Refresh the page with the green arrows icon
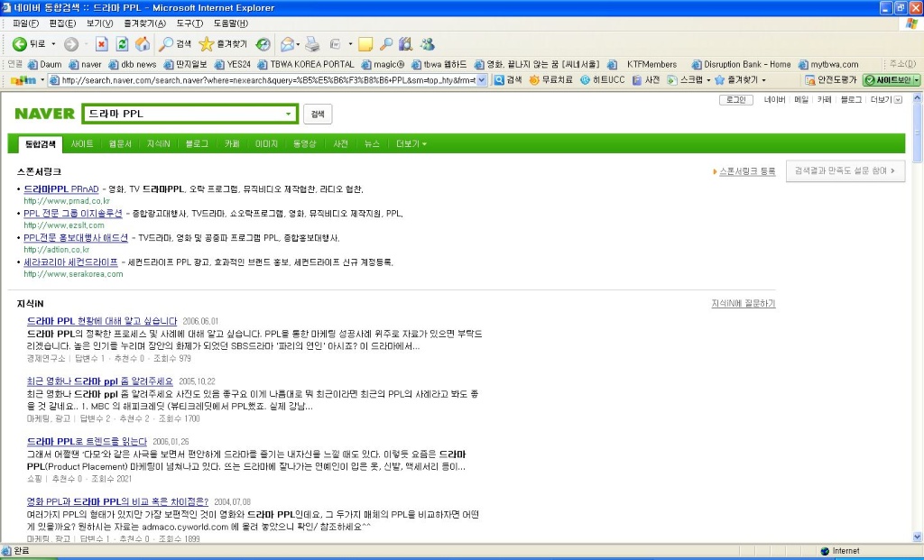 pyautogui.click(x=122, y=44)
